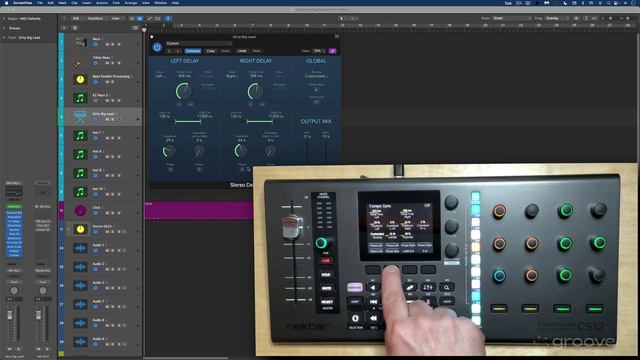The height and width of the screenshot is (360, 640).
Task: Open the Routing Customized dropdown
Action: (x=316, y=76)
